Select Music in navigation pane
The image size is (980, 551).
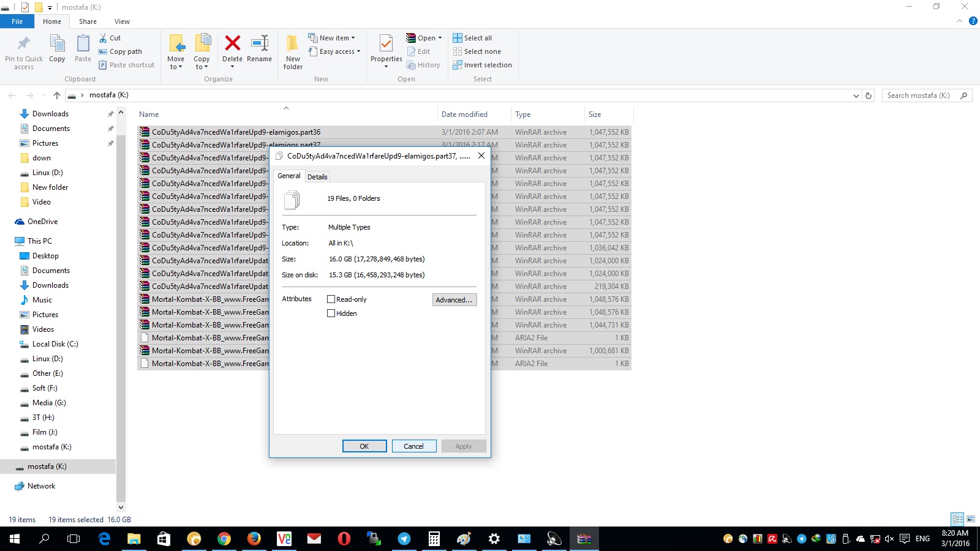tap(42, 300)
